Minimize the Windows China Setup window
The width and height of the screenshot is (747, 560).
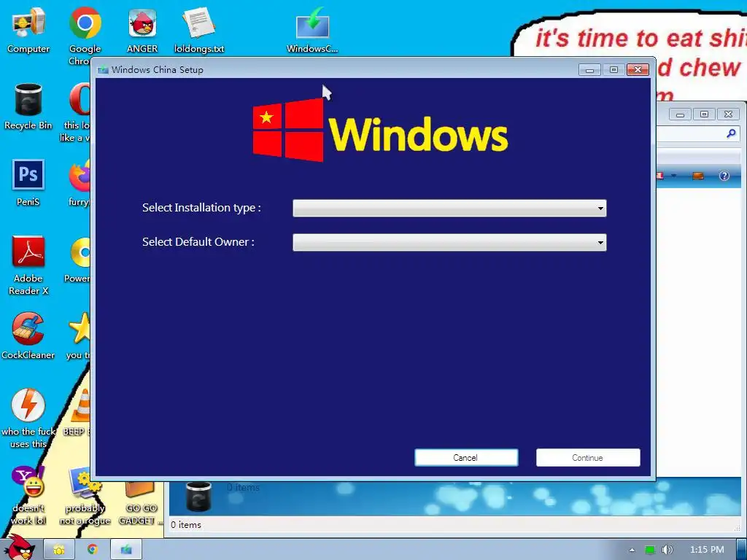click(x=589, y=70)
